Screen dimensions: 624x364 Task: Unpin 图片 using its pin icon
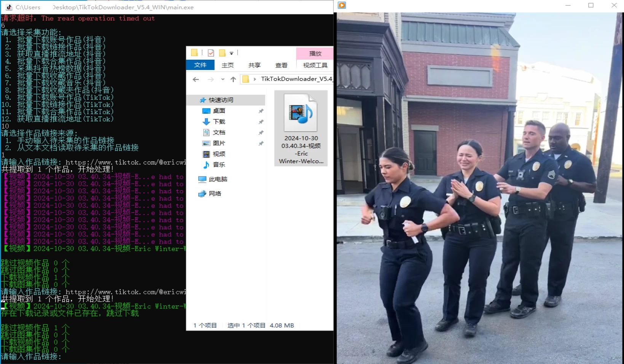click(261, 143)
